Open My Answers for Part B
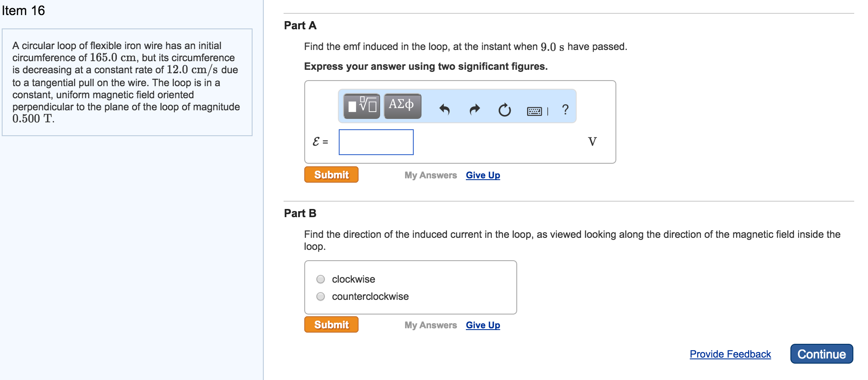Screen dimensions: 868x380 pyautogui.click(x=431, y=325)
